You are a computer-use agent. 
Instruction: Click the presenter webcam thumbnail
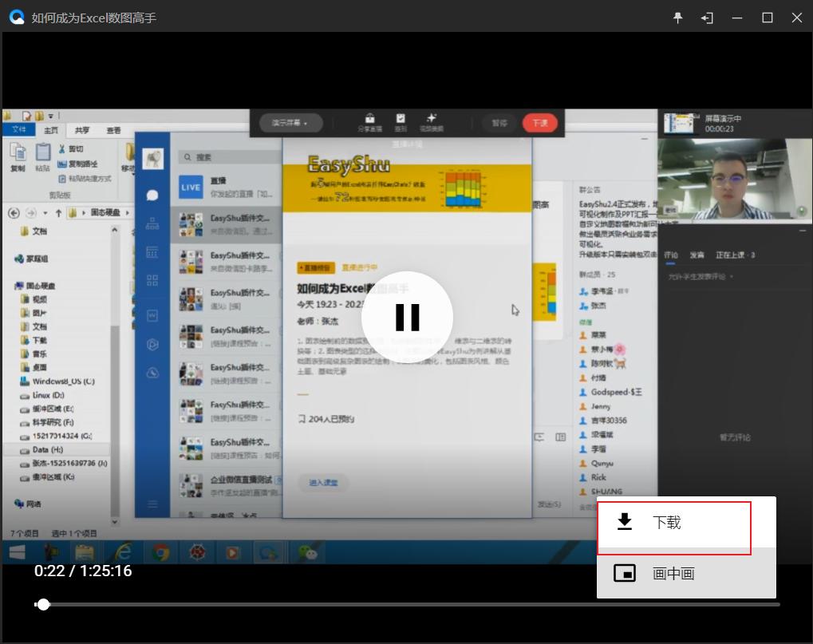pyautogui.click(x=735, y=180)
